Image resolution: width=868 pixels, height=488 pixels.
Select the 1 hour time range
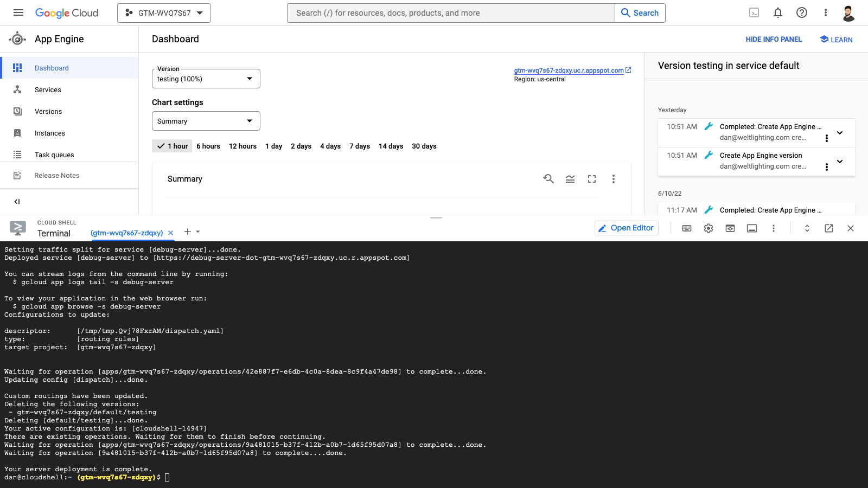coord(172,146)
